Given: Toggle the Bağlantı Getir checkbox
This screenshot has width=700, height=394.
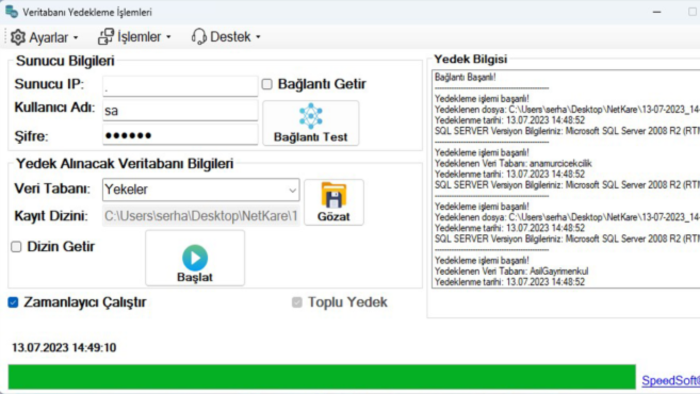Looking at the screenshot, I should pos(267,84).
